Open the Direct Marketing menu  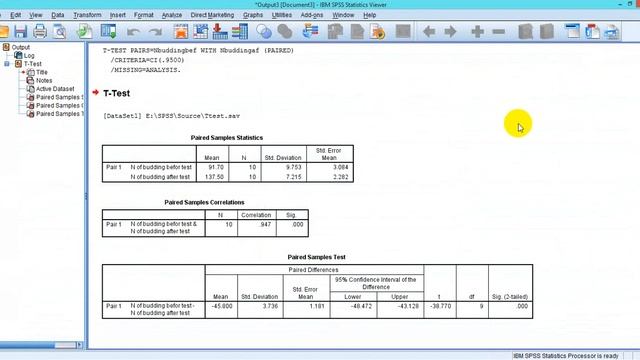coord(212,15)
